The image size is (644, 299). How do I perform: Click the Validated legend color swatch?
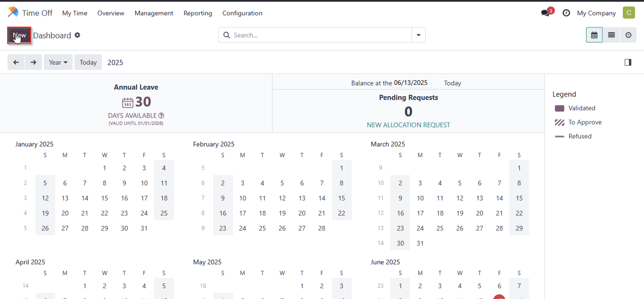560,108
